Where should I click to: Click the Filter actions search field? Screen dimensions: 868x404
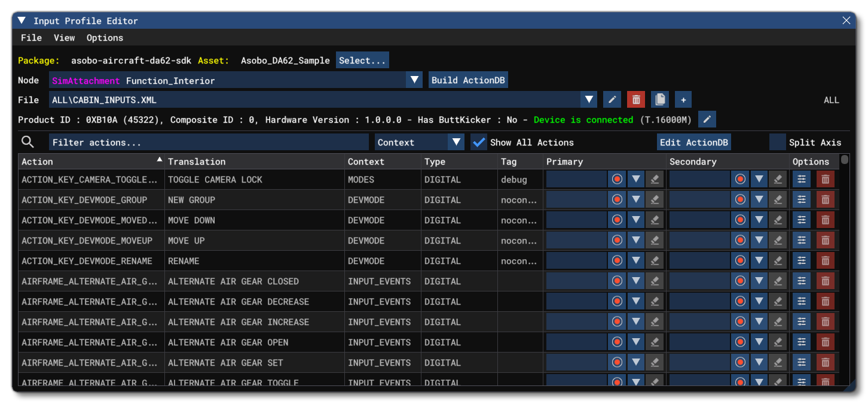[209, 142]
